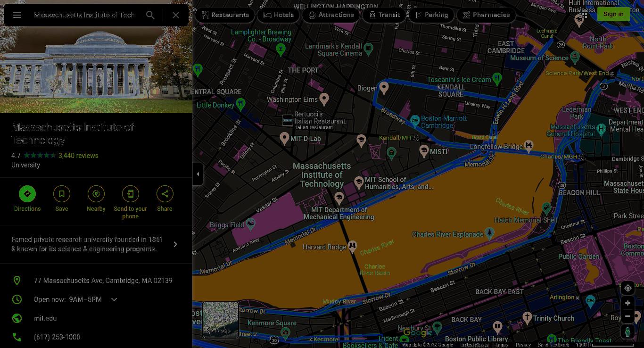Select Boston Public Library marker

[x=497, y=327]
